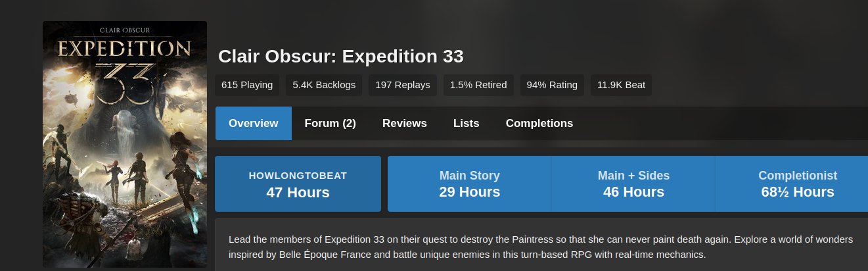Select the Main + Sides 46 Hours tile
Viewport: 868px width, 271px height.
tap(633, 184)
